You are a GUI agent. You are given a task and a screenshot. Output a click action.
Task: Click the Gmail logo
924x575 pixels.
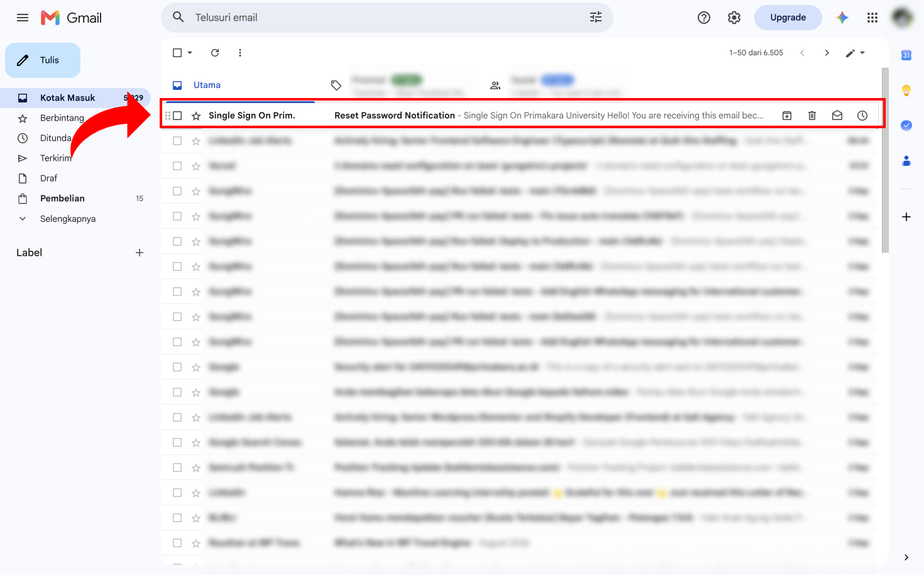(x=71, y=18)
